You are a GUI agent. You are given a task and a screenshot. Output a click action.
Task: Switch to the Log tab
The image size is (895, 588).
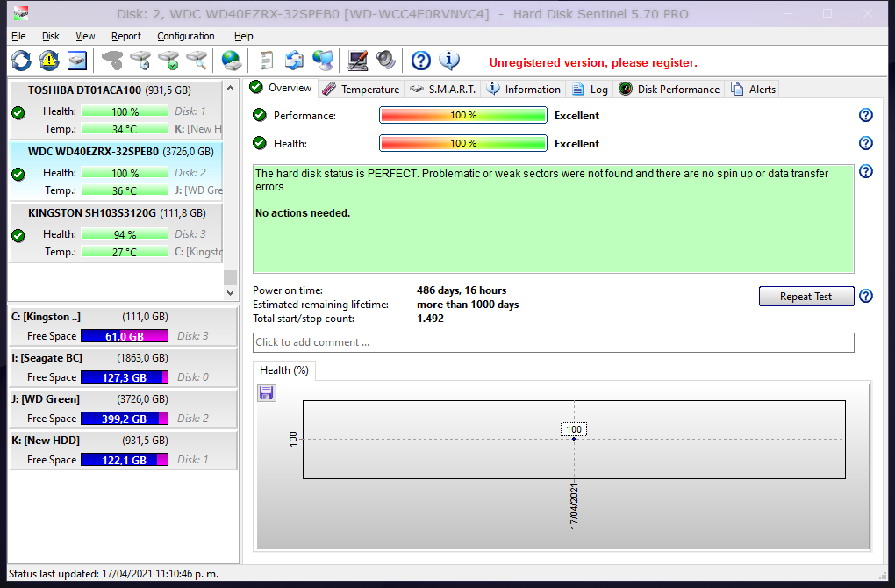[x=590, y=89]
